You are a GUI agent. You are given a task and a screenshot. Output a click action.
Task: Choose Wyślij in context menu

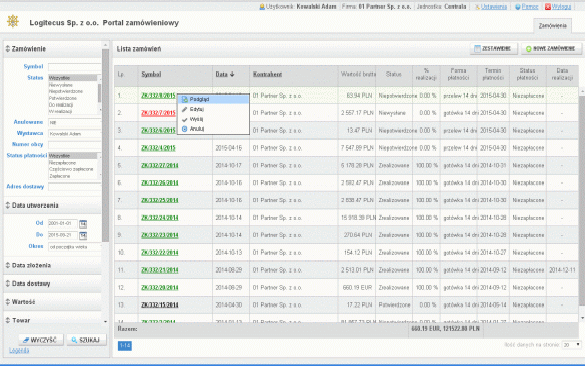[x=213, y=119]
